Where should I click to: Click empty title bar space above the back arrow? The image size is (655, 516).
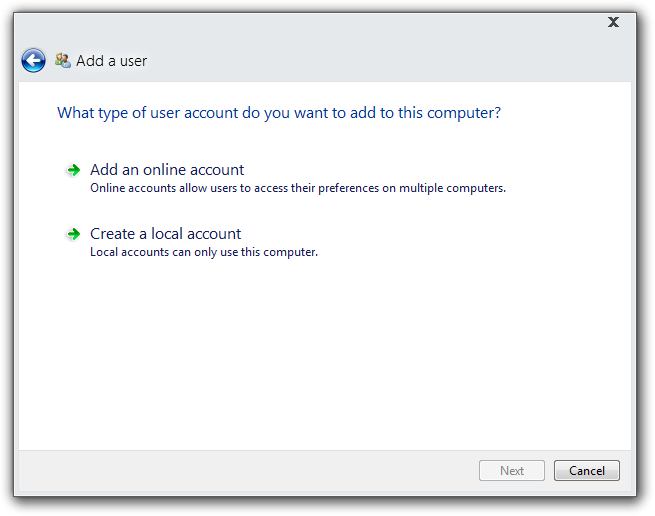pos(40,28)
